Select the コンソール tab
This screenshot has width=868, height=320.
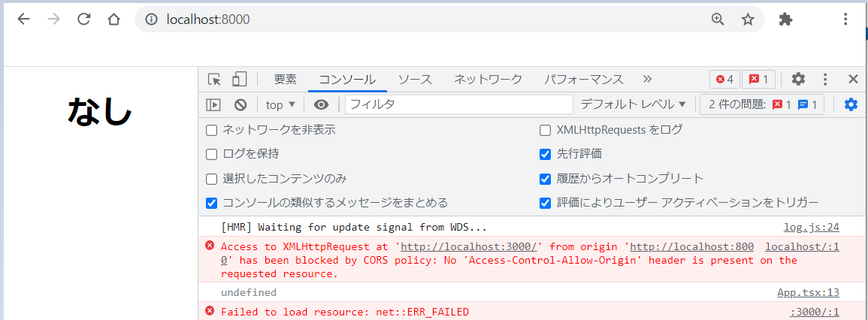pos(347,79)
